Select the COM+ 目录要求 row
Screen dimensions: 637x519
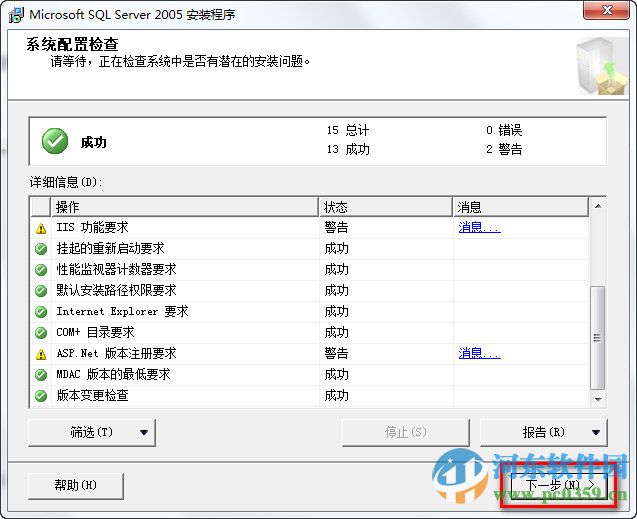[310, 333]
